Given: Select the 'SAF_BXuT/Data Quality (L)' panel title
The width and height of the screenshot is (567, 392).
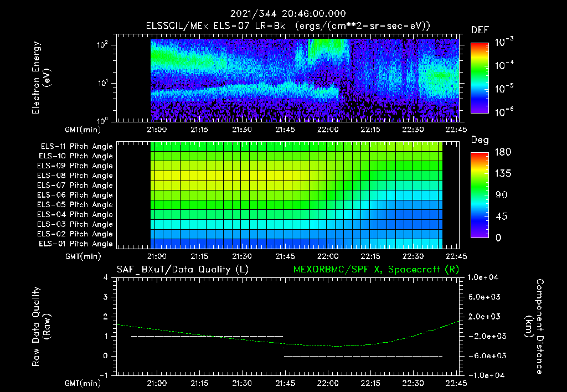Looking at the screenshot, I should 183,270.
